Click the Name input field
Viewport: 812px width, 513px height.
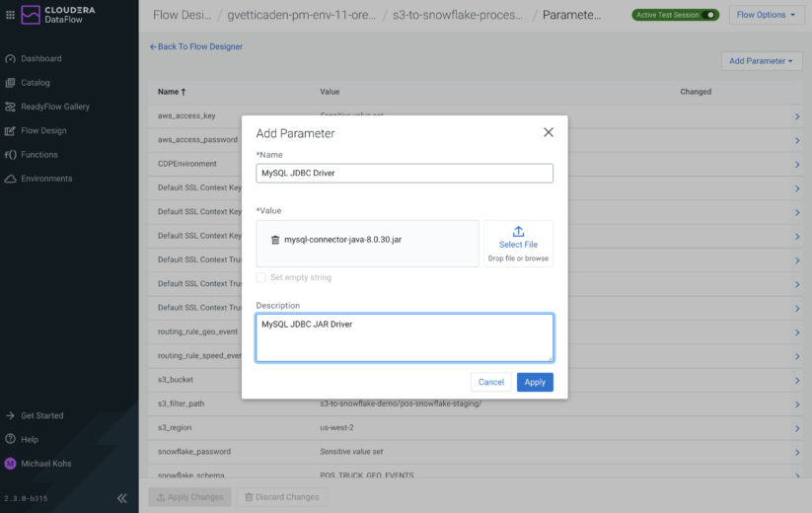tap(405, 174)
